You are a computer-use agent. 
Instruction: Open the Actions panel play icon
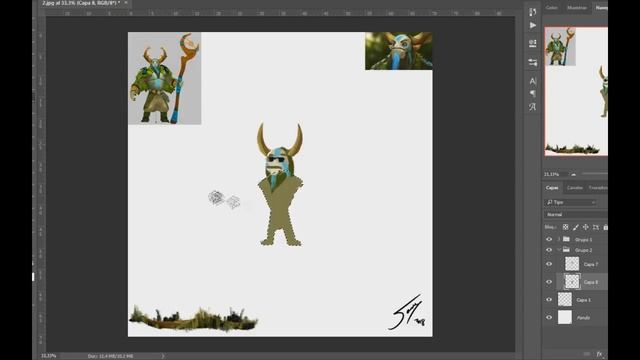(x=533, y=25)
